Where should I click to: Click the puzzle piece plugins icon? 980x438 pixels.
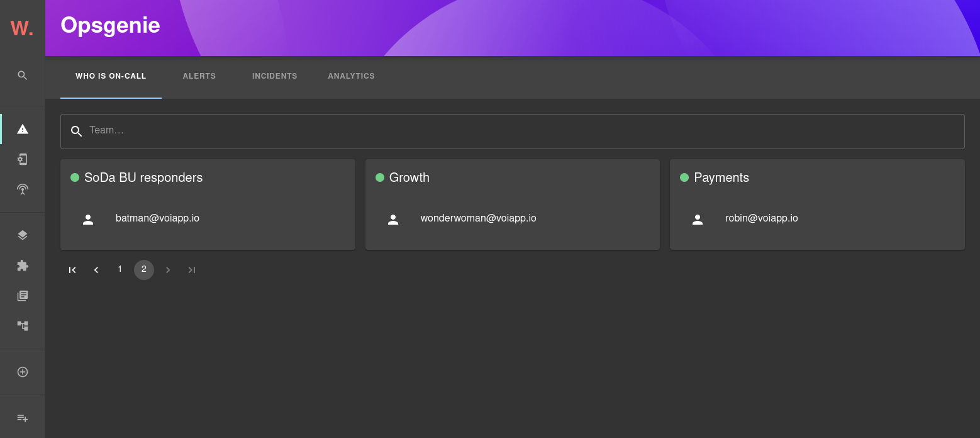click(23, 266)
